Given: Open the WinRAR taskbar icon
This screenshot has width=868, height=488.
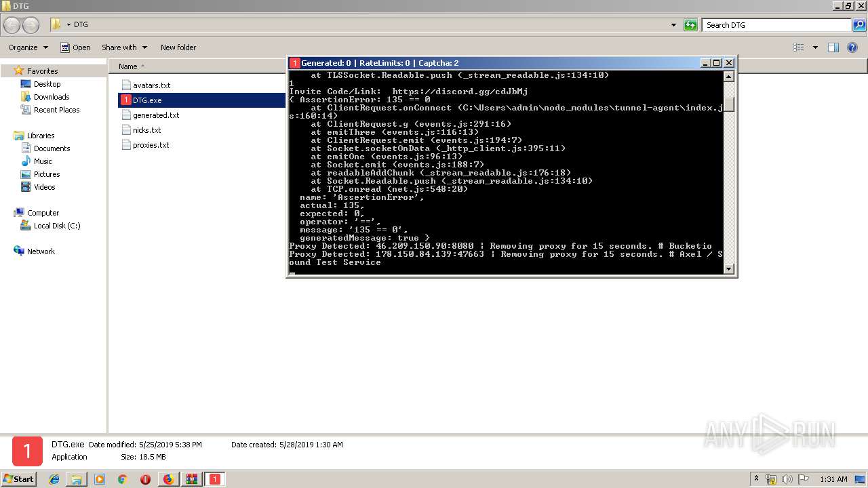Looking at the screenshot, I should click(191, 479).
